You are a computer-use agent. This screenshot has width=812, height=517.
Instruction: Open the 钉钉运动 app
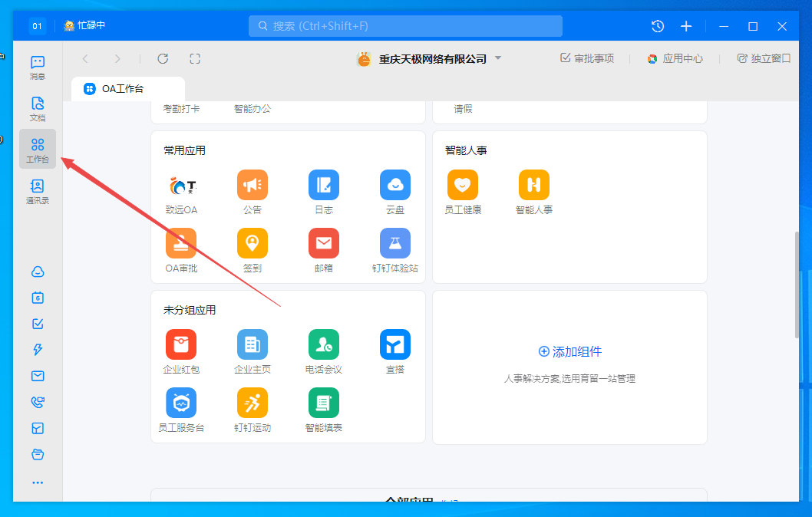pyautogui.click(x=252, y=403)
